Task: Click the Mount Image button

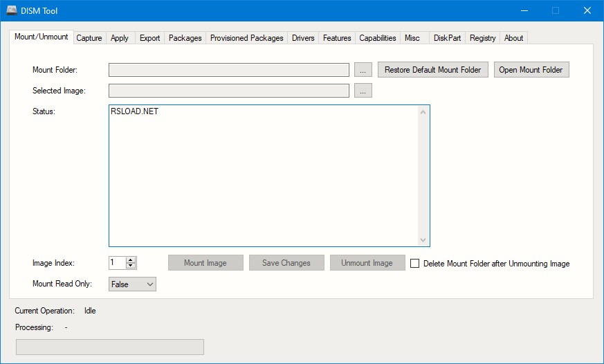Action: point(205,263)
